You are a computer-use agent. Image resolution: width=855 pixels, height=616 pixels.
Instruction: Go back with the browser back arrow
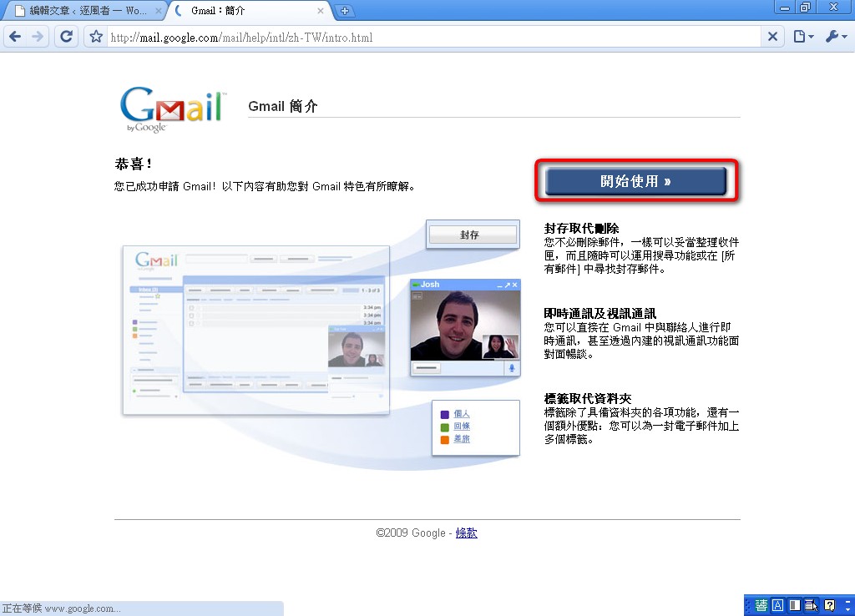(15, 37)
